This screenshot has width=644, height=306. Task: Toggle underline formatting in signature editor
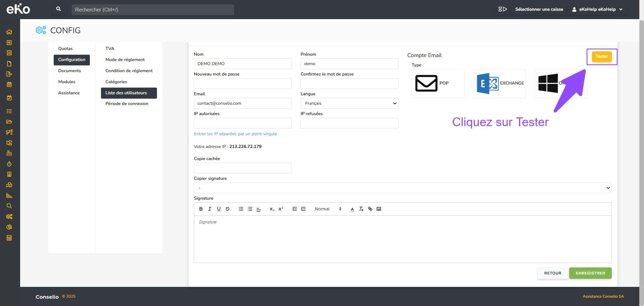click(219, 209)
